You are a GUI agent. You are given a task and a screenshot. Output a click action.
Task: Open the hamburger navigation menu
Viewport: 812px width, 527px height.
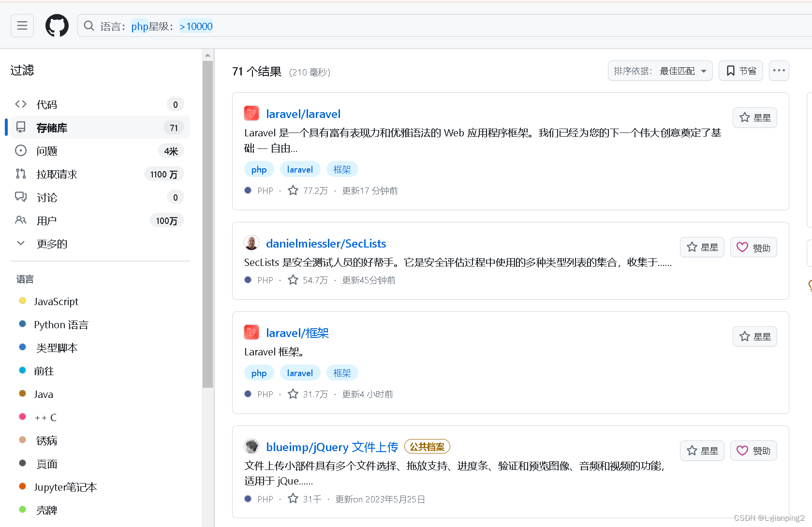22,26
